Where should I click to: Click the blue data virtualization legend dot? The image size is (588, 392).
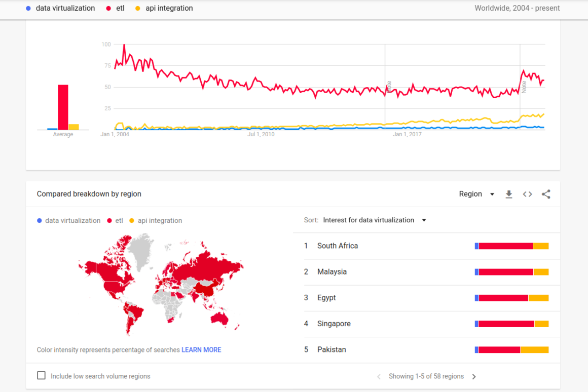pos(28,8)
